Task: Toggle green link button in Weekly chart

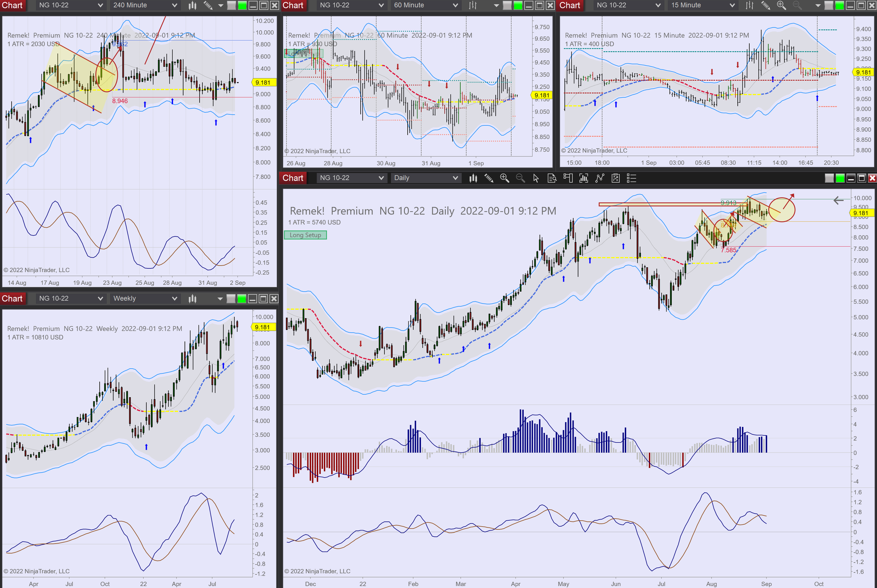Action: (242, 299)
